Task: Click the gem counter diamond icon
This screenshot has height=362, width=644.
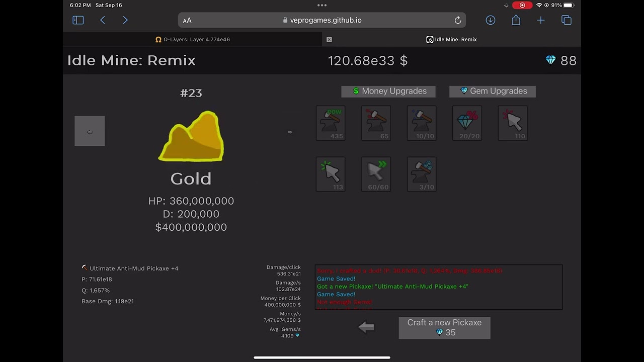Action: [x=551, y=60]
